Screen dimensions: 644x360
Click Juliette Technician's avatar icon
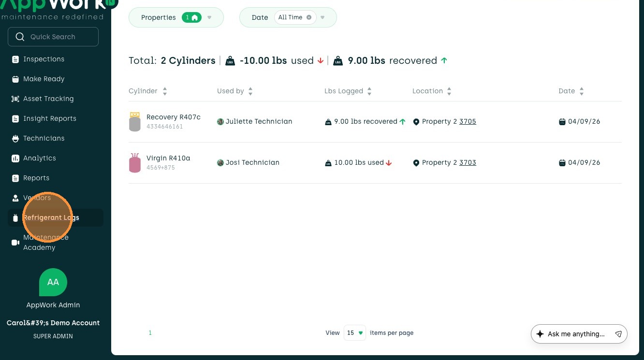click(220, 122)
